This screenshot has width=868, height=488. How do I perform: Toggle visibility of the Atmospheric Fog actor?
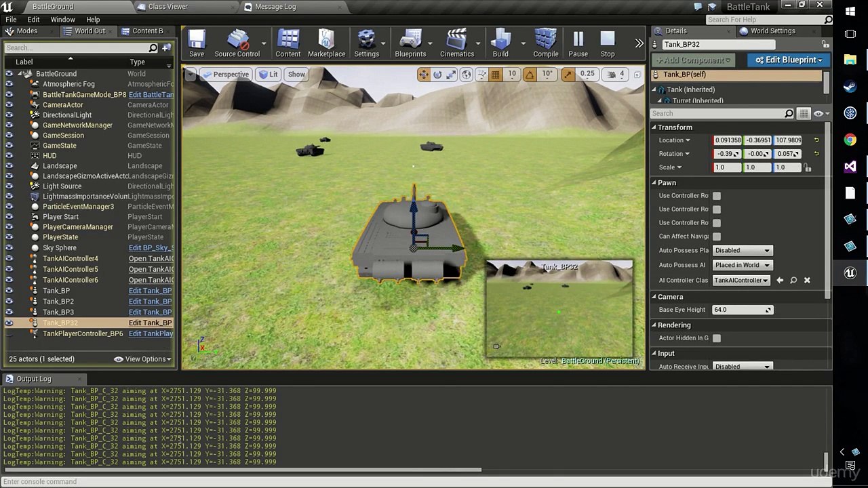click(9, 84)
